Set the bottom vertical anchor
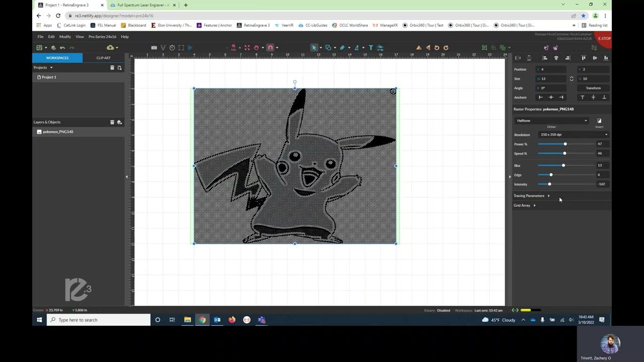The height and width of the screenshot is (362, 644). coord(604,98)
